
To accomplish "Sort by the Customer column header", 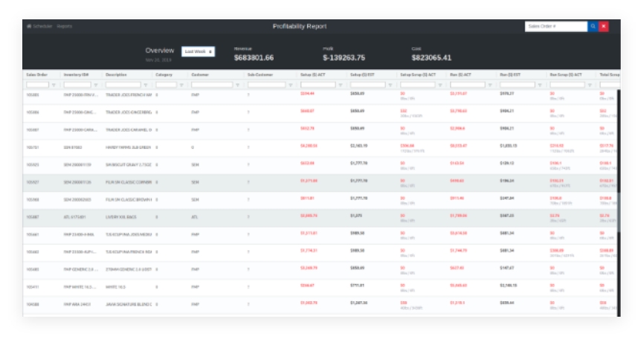I will (x=200, y=75).
